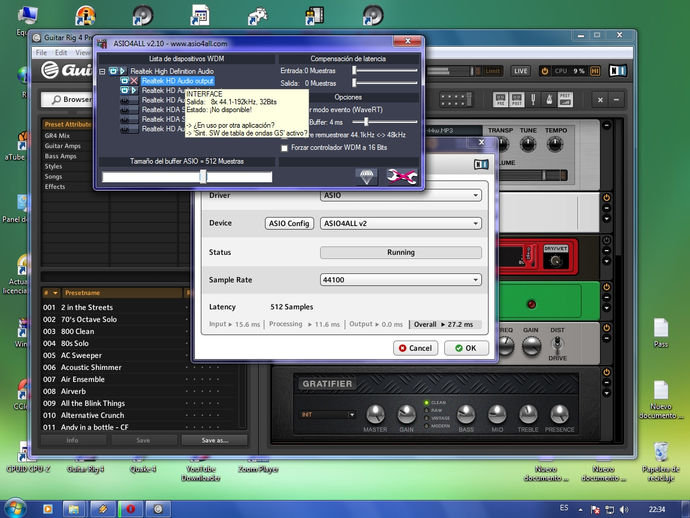
Task: Click the LIVE view button in header
Action: coord(521,71)
